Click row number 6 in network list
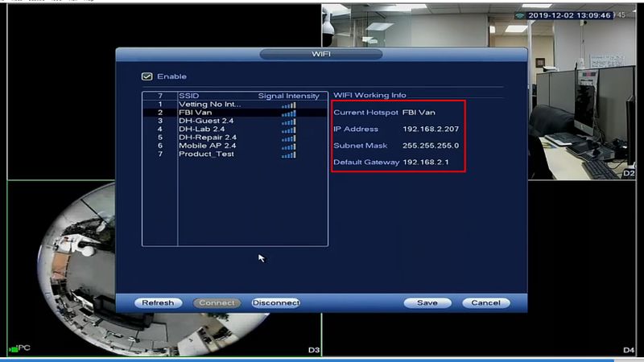This screenshot has width=644, height=362. (160, 146)
